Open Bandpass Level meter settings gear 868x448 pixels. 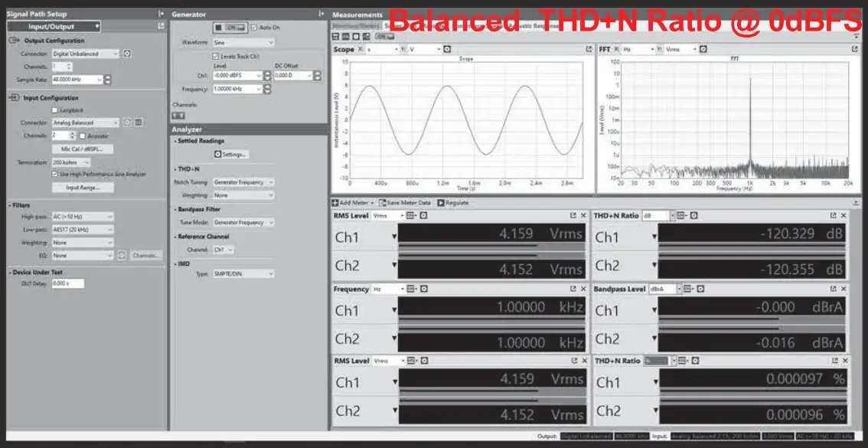700,289
